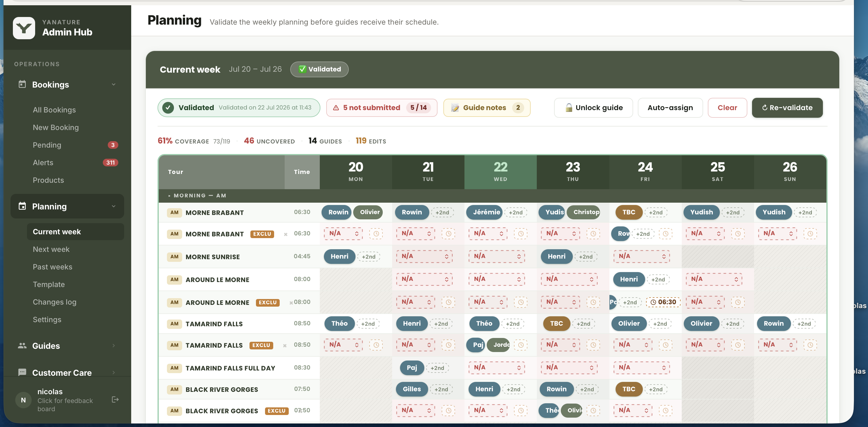This screenshot has width=868, height=427.
Task: Open Alerts in sidebar
Action: click(43, 163)
